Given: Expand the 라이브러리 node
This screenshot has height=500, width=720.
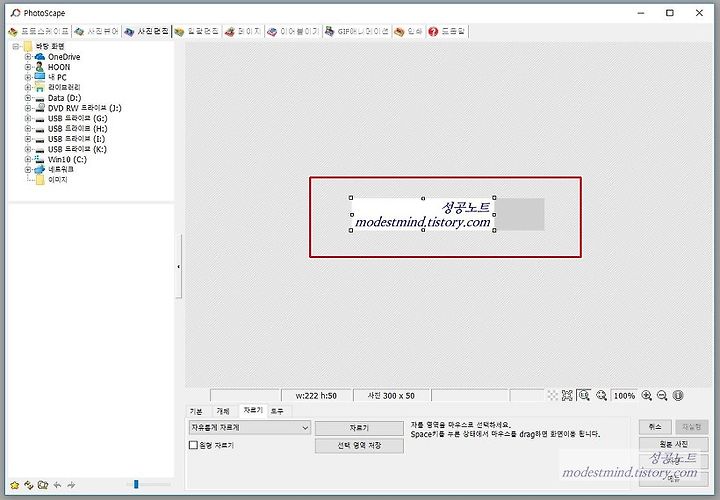Looking at the screenshot, I should pyautogui.click(x=28, y=87).
